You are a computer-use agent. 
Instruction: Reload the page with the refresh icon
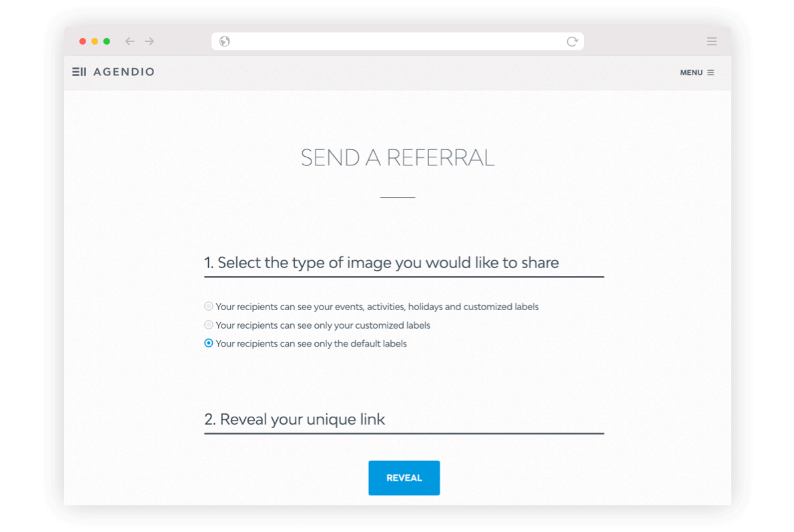pyautogui.click(x=572, y=41)
